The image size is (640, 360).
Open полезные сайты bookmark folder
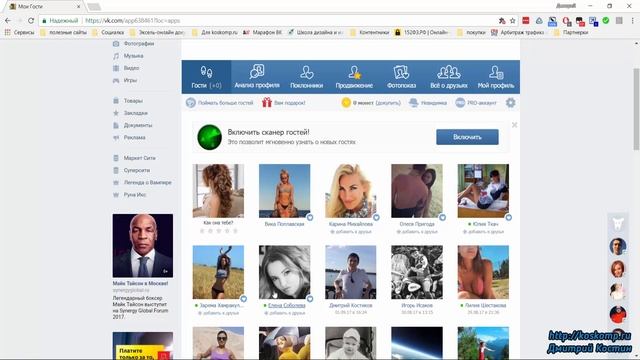tap(64, 32)
